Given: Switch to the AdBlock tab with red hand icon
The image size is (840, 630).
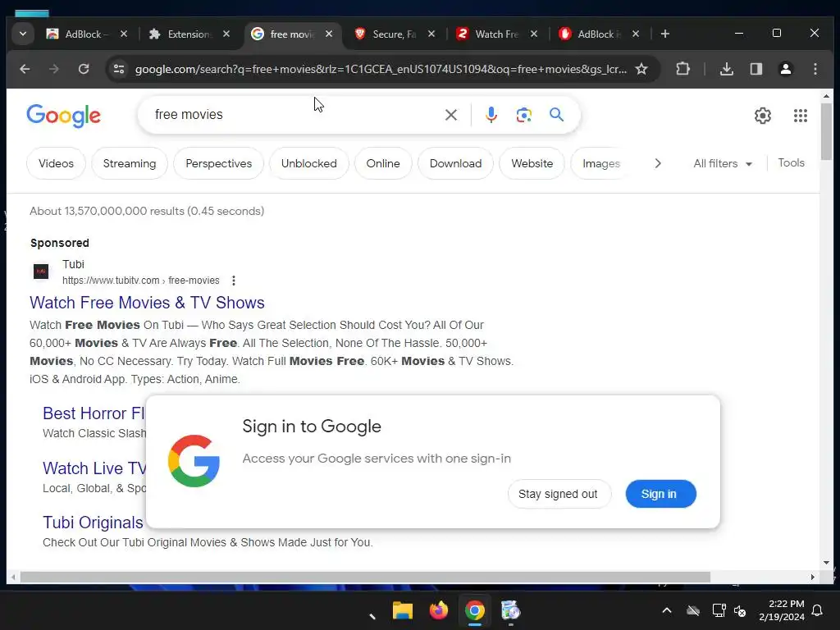Looking at the screenshot, I should point(598,34).
